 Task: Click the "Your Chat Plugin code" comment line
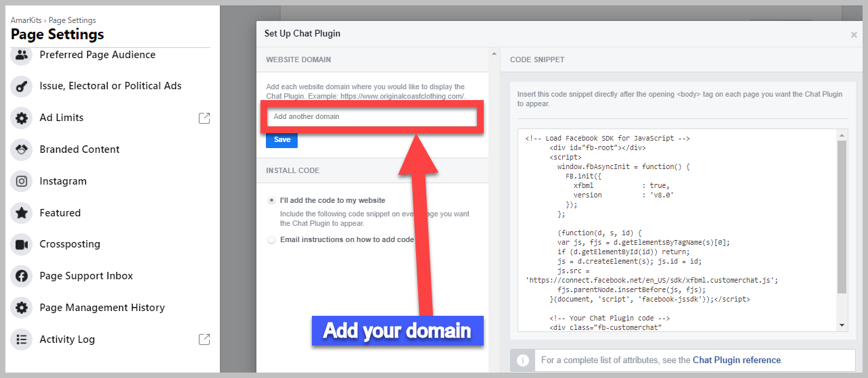(x=610, y=318)
